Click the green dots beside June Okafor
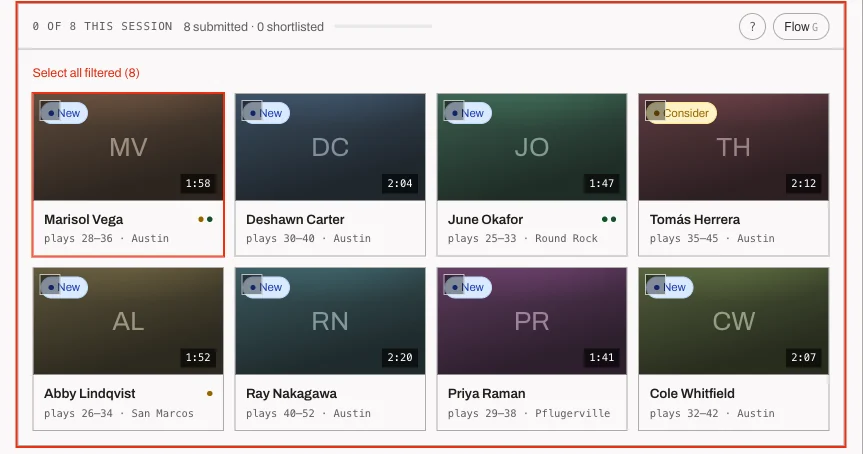Image resolution: width=863 pixels, height=454 pixels. click(609, 219)
